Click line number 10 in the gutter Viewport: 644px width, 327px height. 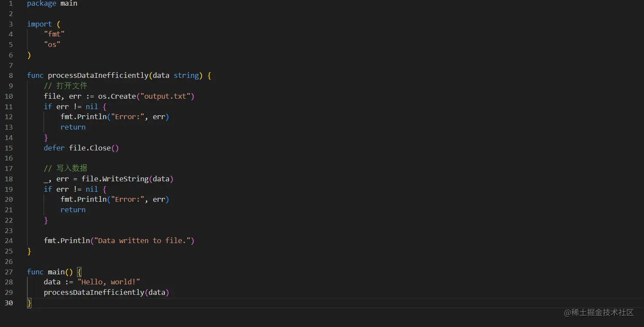pyautogui.click(x=9, y=96)
